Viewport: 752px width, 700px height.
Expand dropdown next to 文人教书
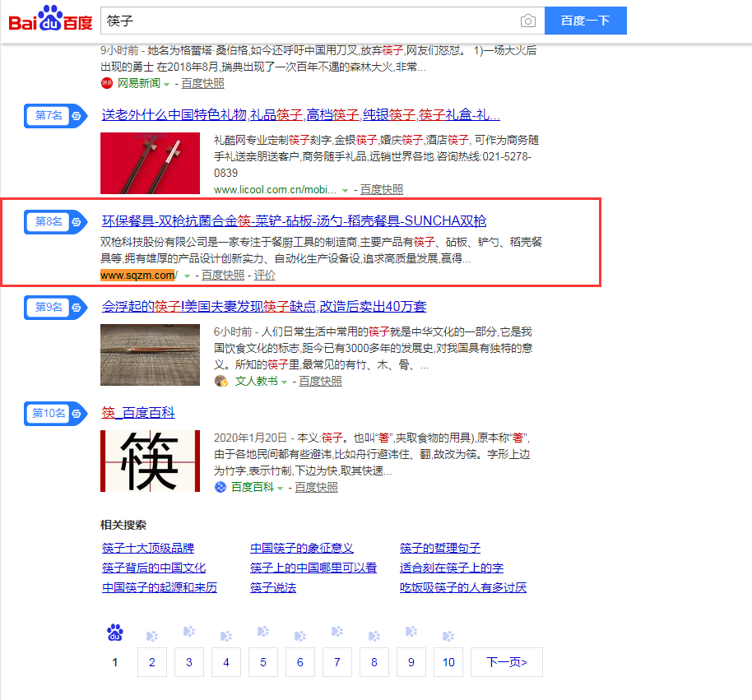284,382
